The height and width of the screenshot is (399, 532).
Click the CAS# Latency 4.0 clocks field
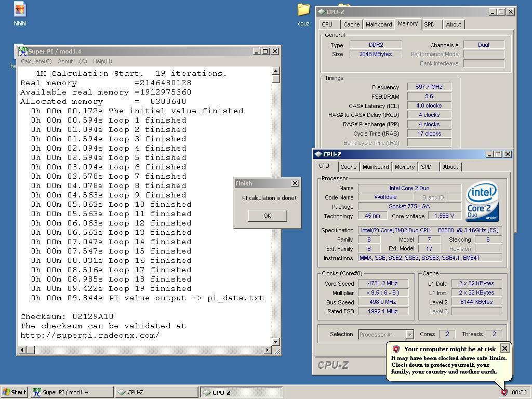(429, 105)
